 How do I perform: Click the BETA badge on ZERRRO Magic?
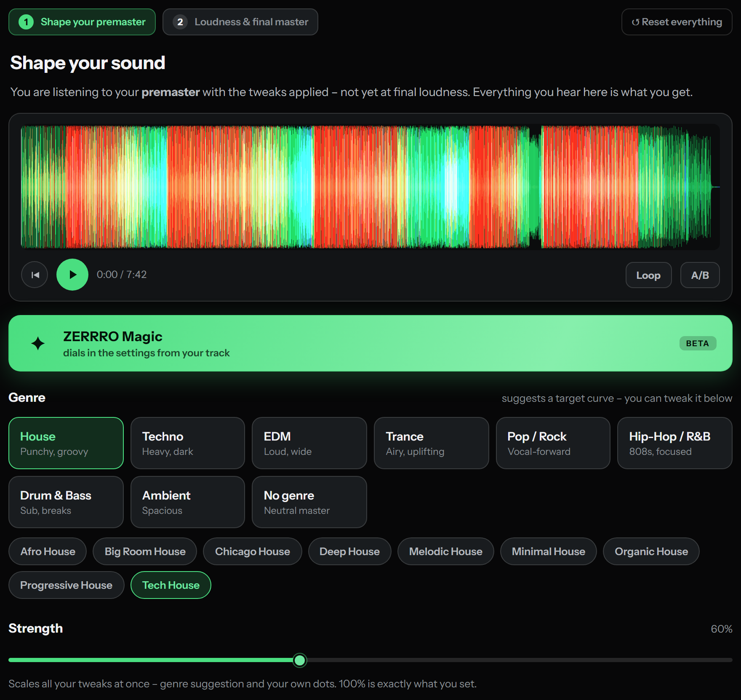[x=698, y=343]
